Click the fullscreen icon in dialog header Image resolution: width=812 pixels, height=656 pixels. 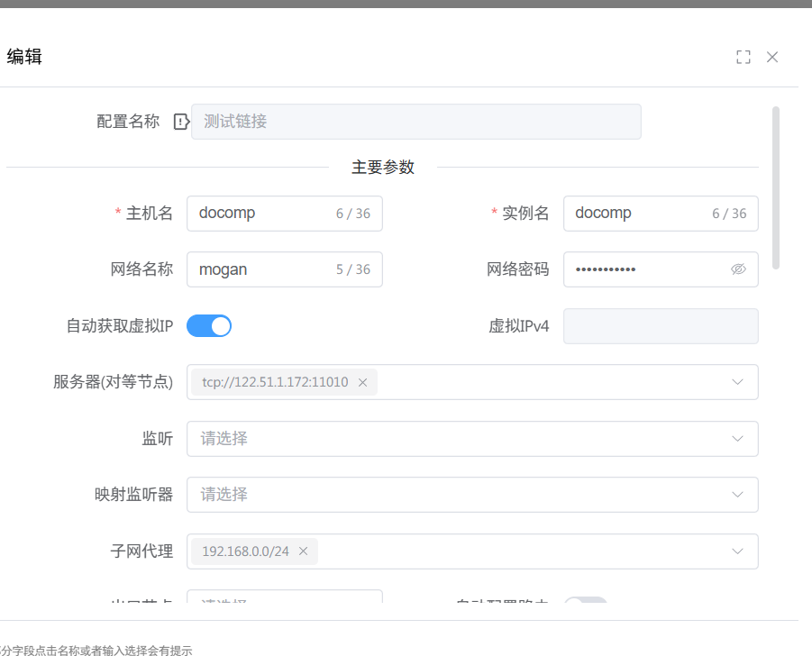[x=744, y=57]
